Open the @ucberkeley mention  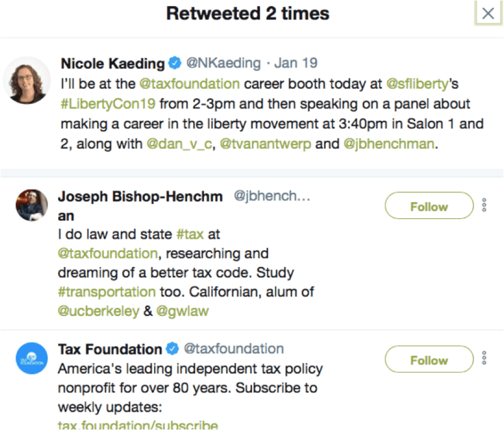[98, 312]
